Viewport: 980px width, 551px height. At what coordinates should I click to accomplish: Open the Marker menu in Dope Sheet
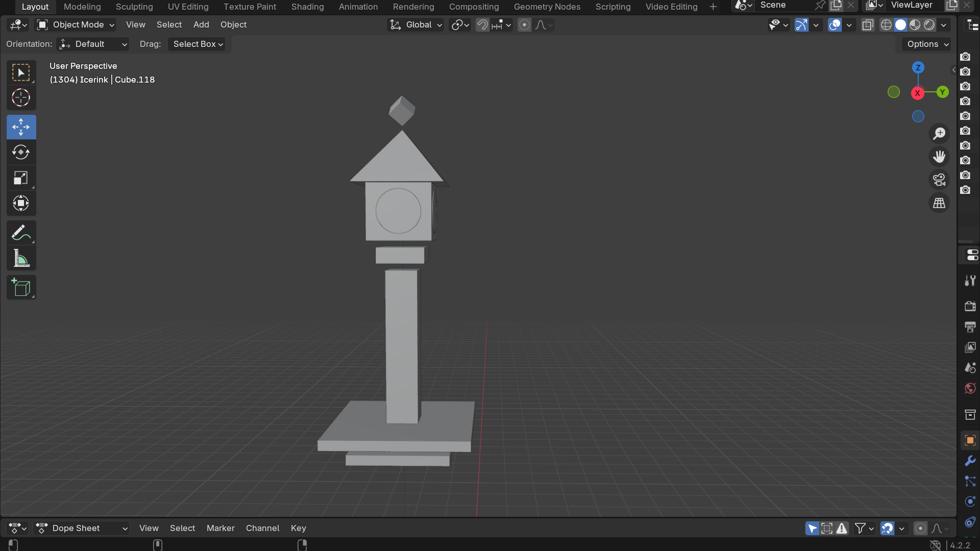[x=220, y=528]
